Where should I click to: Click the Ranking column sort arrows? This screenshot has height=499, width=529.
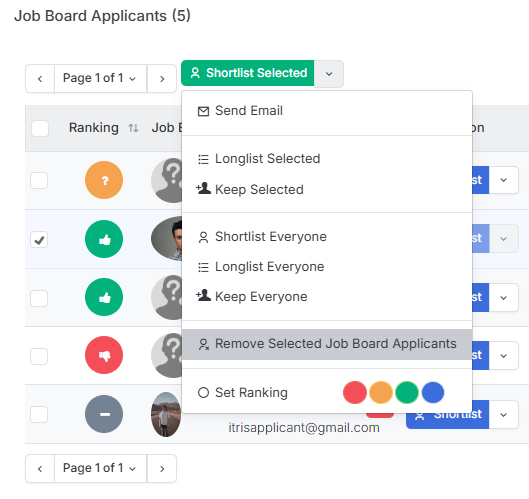[133, 128]
